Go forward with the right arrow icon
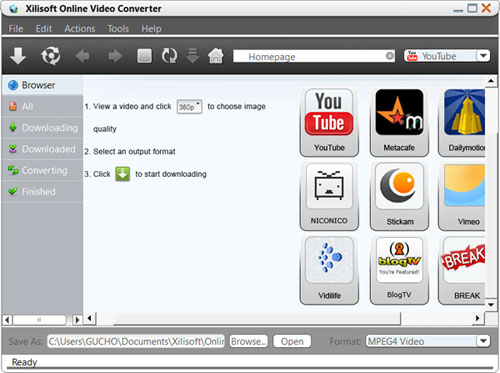This screenshot has width=500, height=373. (115, 56)
